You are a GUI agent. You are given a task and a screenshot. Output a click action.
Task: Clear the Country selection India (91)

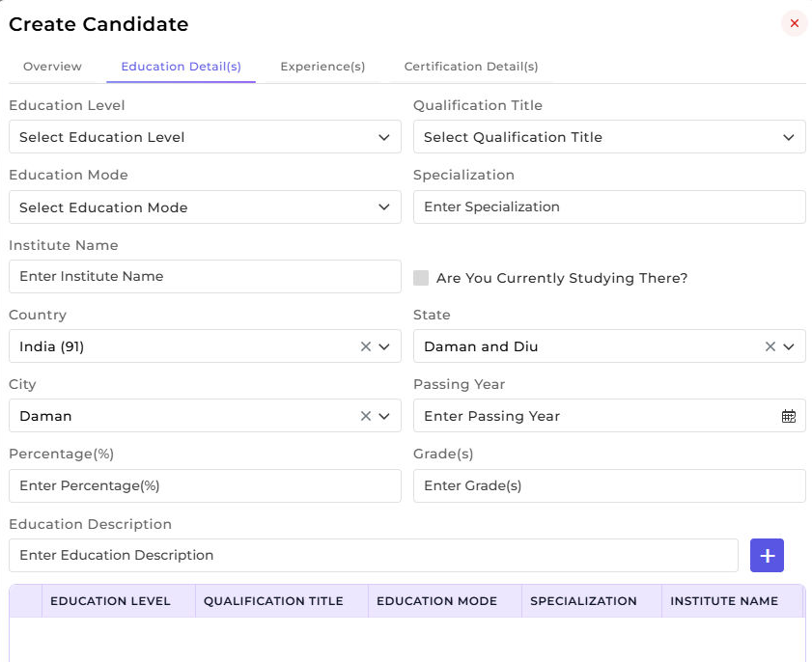point(366,346)
